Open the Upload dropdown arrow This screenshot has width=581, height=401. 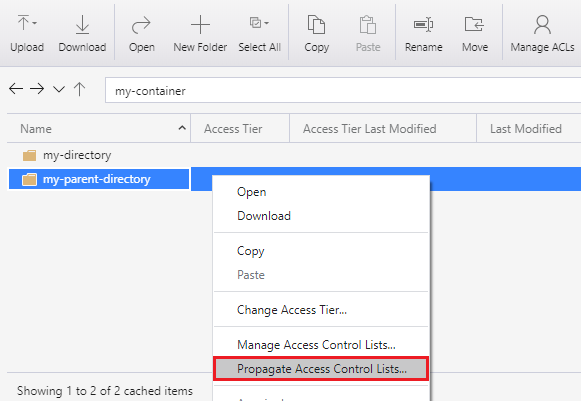34,23
